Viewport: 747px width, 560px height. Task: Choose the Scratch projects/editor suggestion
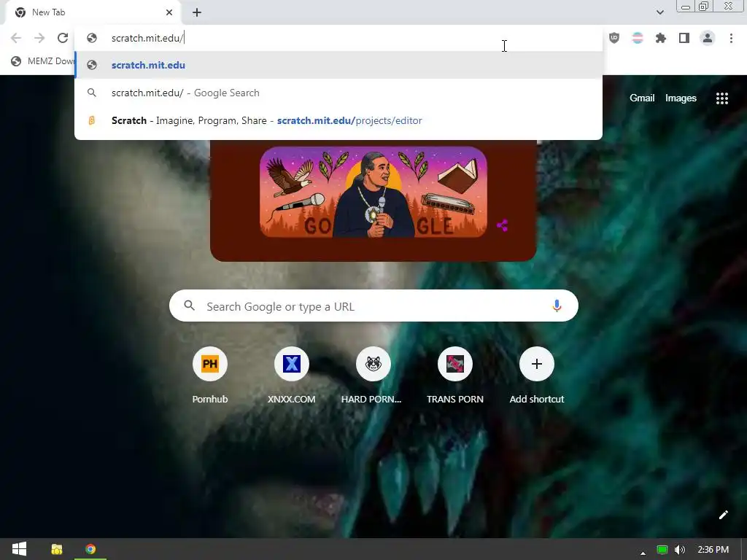coord(338,120)
